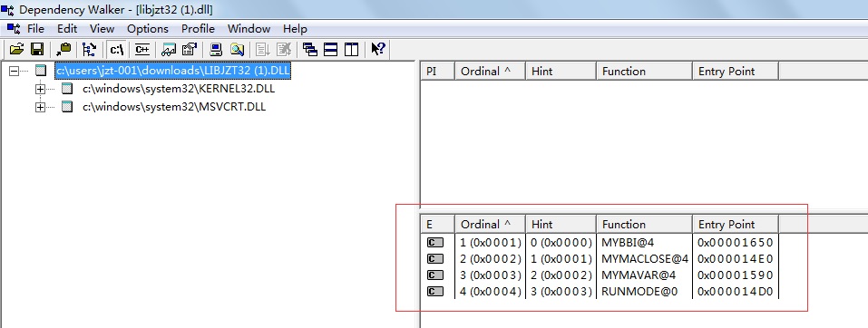Open the Window menu
The width and height of the screenshot is (868, 328).
(249, 29)
